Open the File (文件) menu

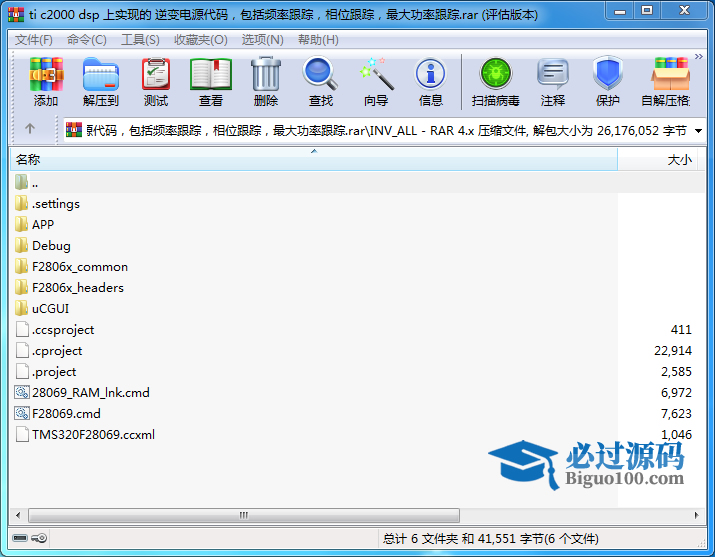[x=34, y=40]
